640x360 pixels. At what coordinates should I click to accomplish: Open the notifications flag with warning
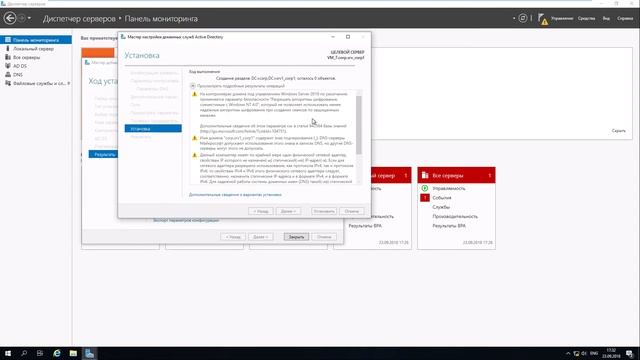click(x=542, y=19)
